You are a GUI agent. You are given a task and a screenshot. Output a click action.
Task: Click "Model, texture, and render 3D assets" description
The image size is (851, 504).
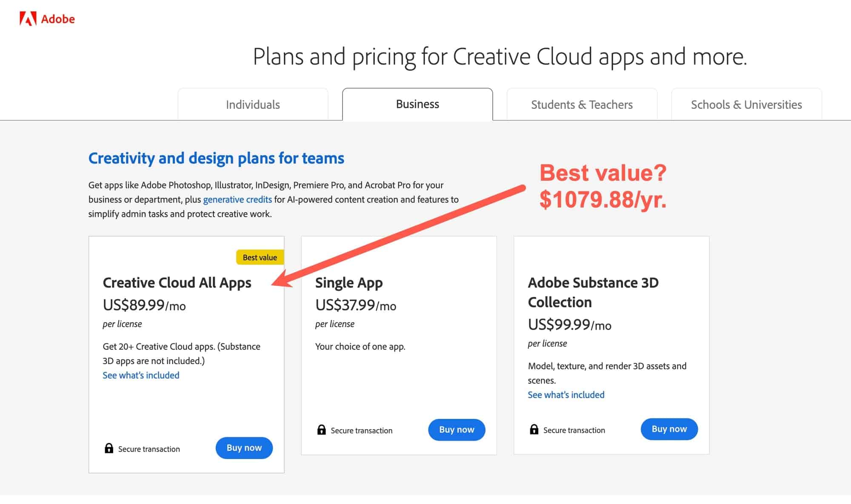607,373
